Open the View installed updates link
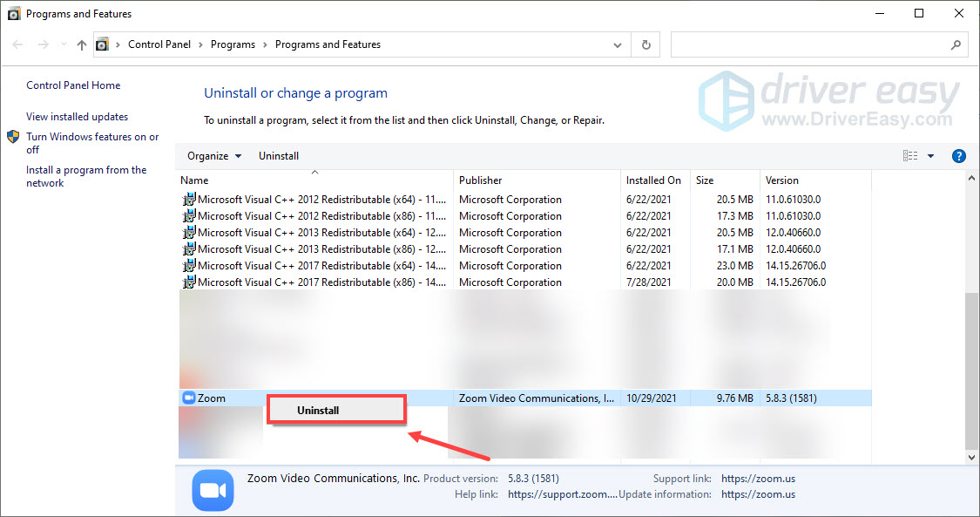 pos(76,116)
